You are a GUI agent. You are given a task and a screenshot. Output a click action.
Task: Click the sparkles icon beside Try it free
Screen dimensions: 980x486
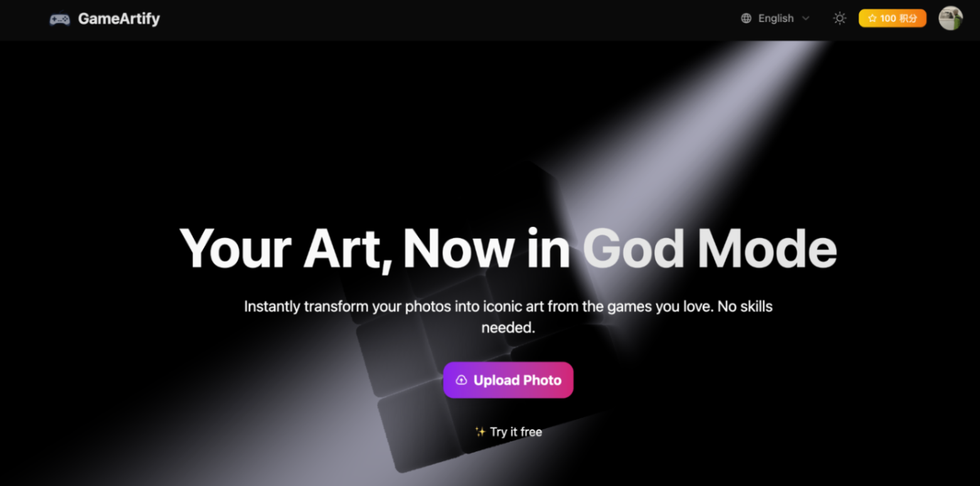tap(480, 431)
